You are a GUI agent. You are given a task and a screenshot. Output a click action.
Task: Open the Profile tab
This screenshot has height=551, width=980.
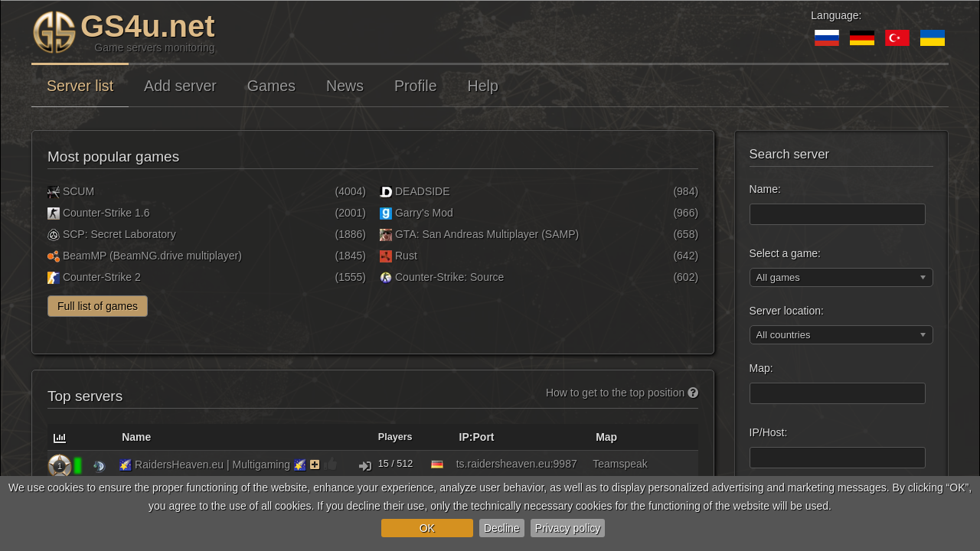pos(415,86)
